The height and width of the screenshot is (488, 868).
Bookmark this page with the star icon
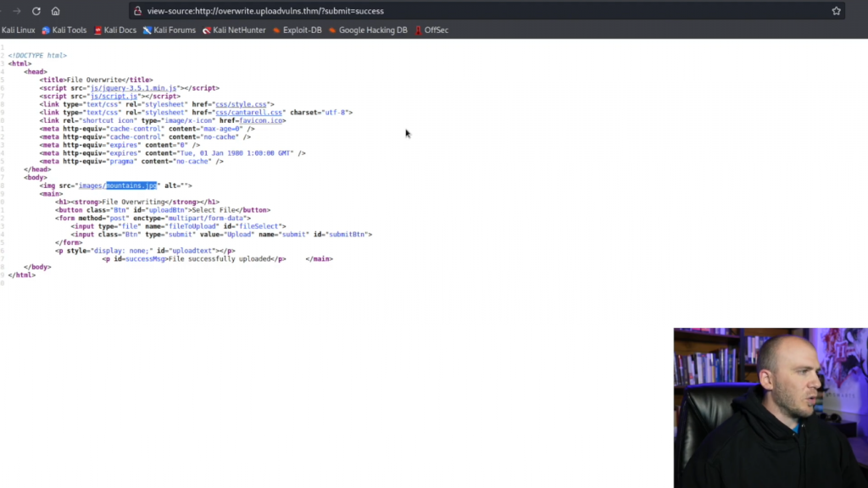(x=836, y=11)
